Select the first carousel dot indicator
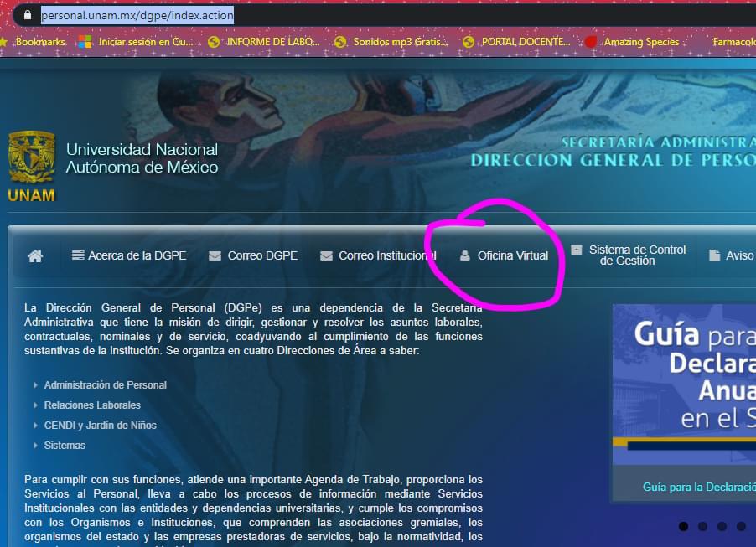 coord(683,526)
